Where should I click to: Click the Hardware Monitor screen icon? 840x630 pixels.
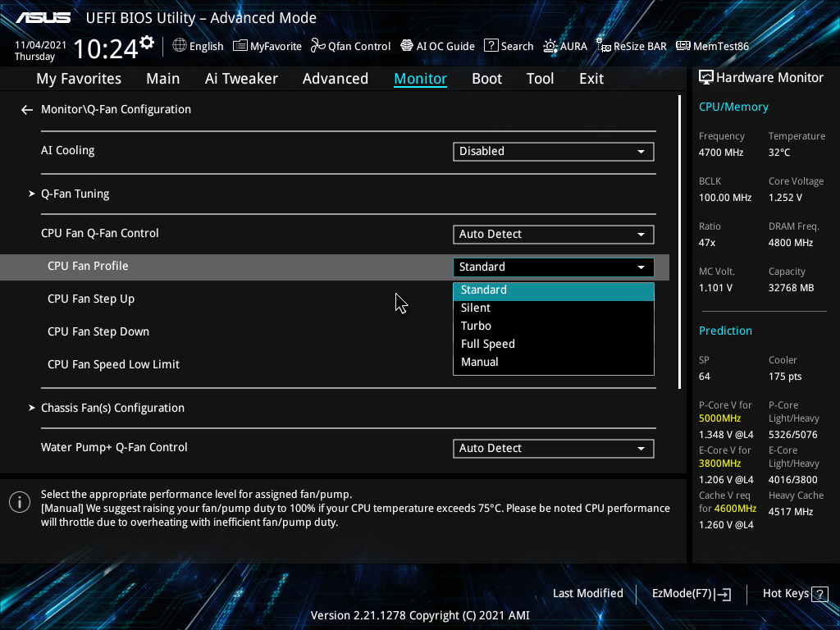(x=706, y=78)
